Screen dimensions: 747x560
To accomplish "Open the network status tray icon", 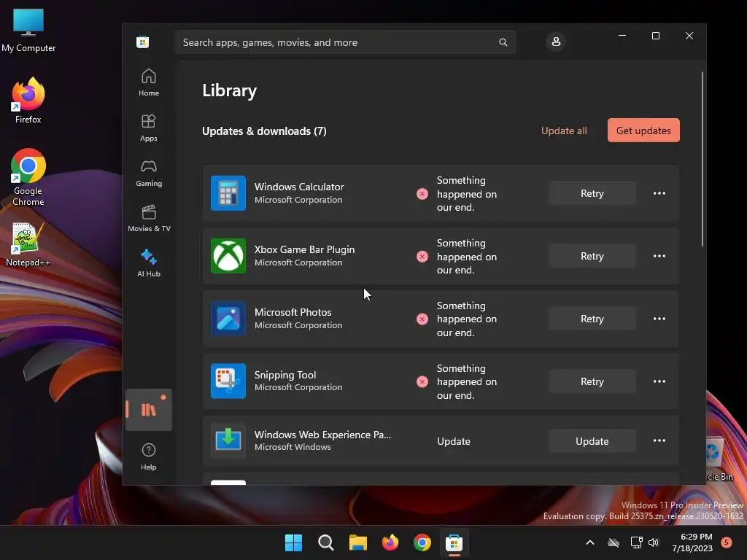I will click(x=636, y=542).
